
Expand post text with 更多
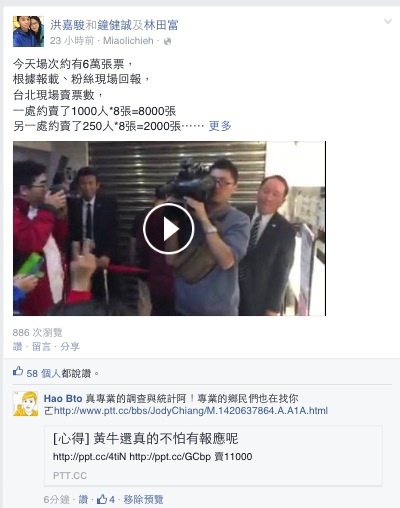coord(220,126)
